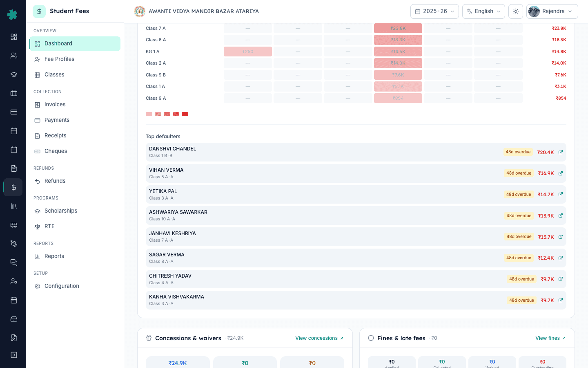Click the Concessions & waivers heading

(188, 338)
